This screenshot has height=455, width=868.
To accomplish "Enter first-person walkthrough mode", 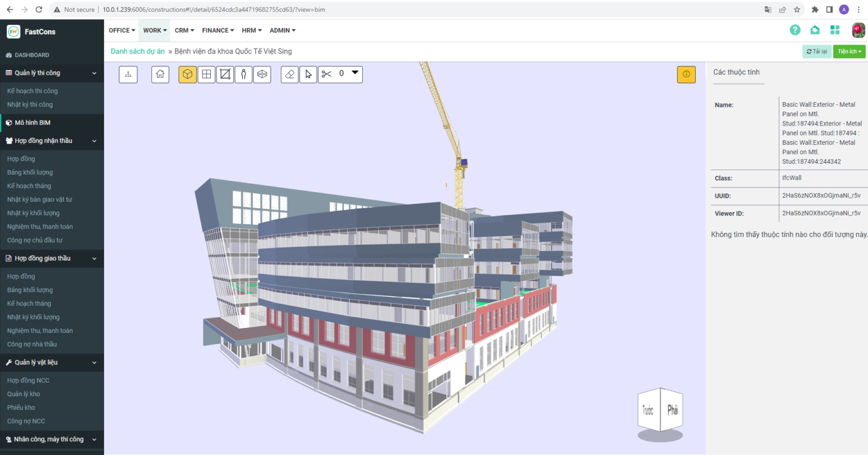I will coord(243,74).
